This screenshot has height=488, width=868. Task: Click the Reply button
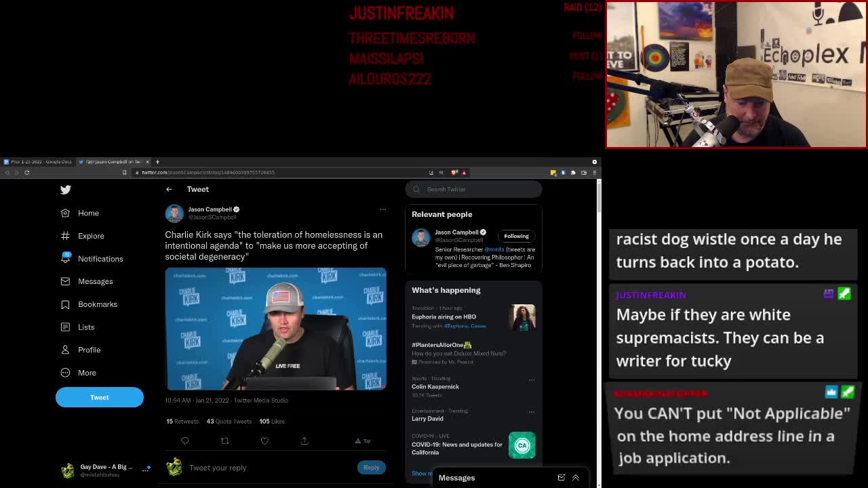click(x=371, y=467)
